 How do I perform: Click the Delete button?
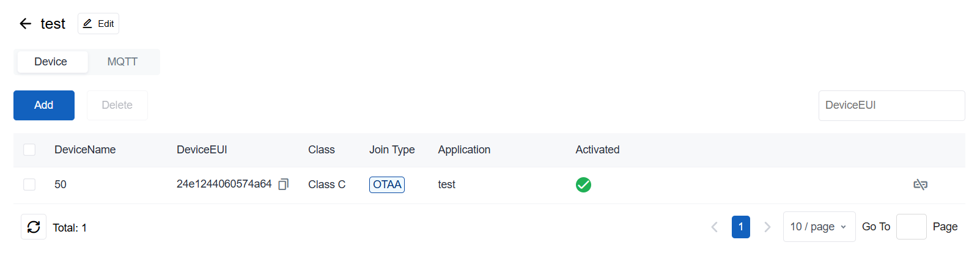[x=117, y=105]
